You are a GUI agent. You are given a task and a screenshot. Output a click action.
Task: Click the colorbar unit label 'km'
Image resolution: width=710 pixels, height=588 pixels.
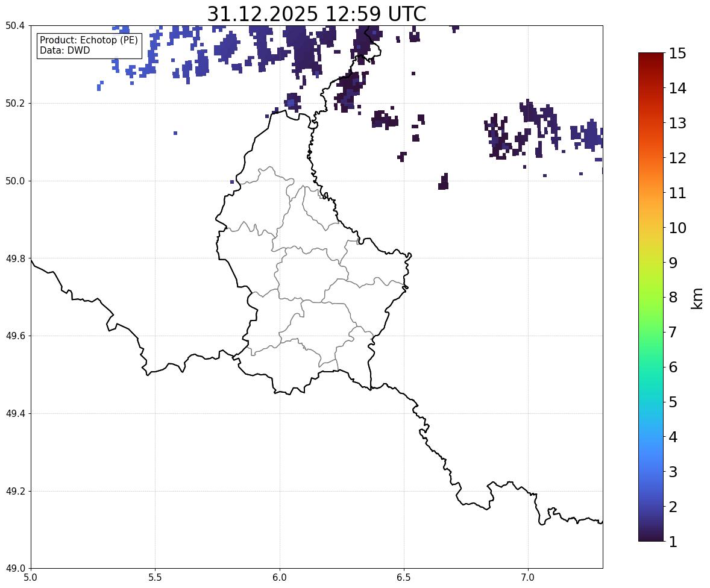pos(697,298)
